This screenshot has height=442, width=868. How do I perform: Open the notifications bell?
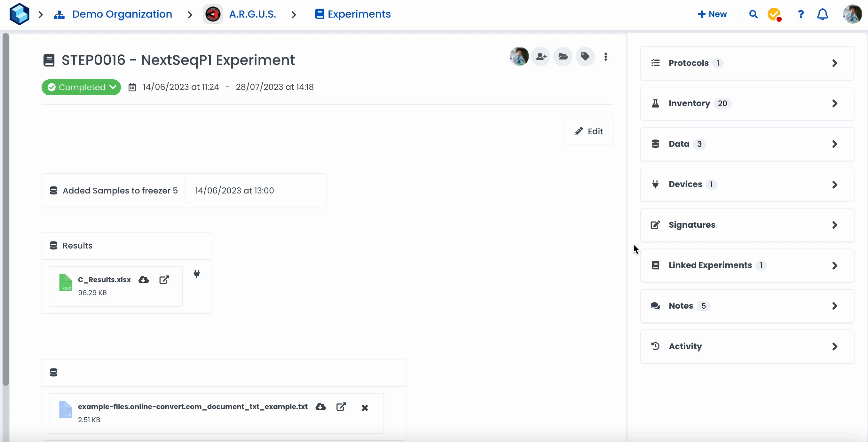click(x=823, y=14)
